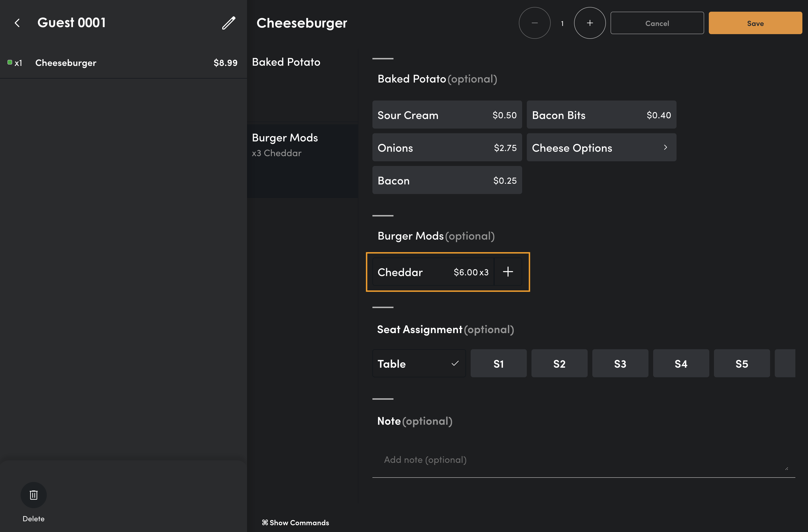Assign the item to seat S5
Screen dimensions: 808x532
pyautogui.click(x=742, y=363)
